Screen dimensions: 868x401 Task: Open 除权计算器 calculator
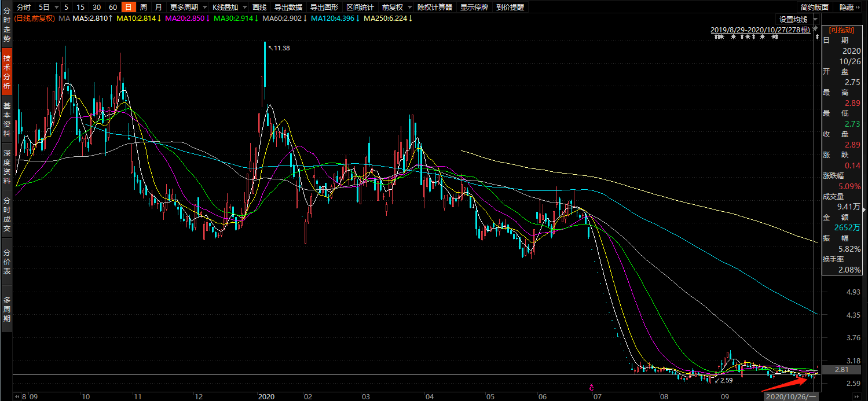(x=435, y=8)
